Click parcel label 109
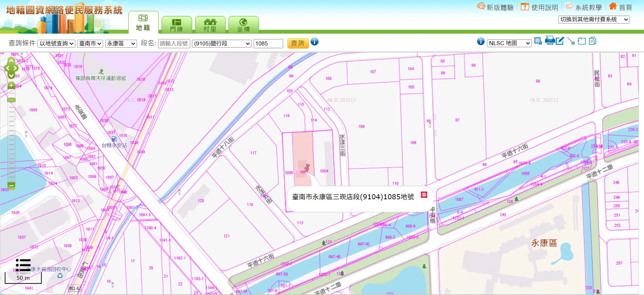Screen dimensions: 644x295 pyautogui.click(x=362, y=127)
